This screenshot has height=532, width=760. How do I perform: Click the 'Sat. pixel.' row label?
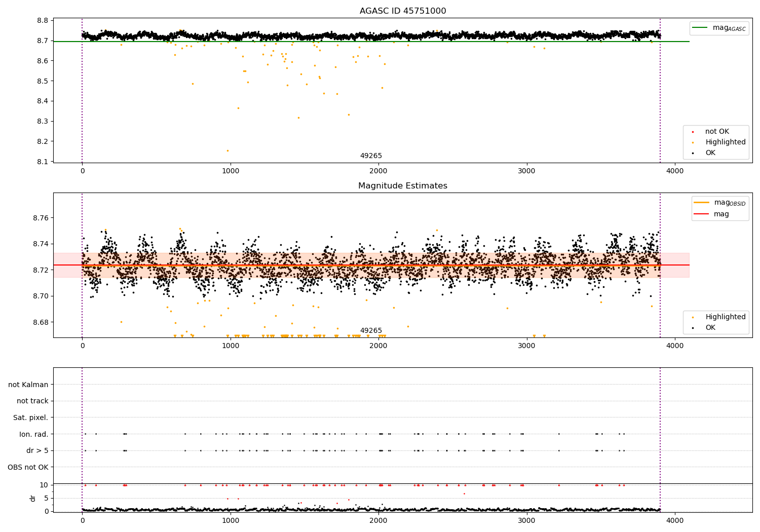click(x=31, y=418)
